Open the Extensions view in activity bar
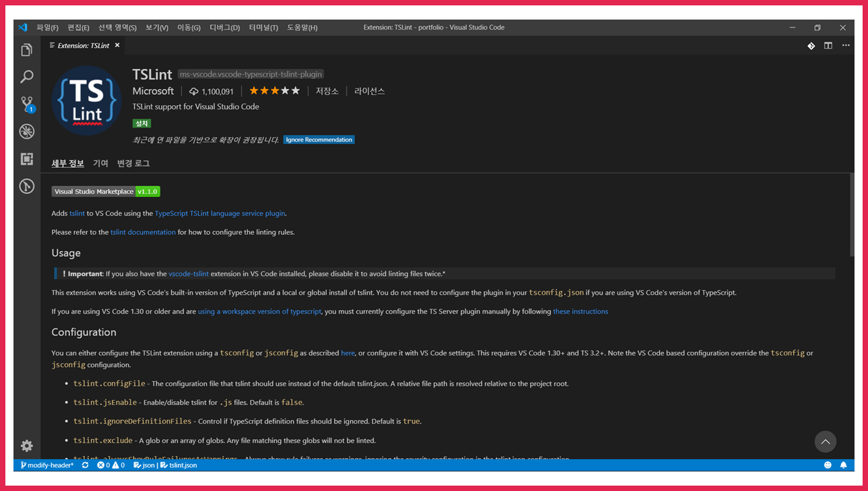This screenshot has height=491, width=868. click(27, 159)
